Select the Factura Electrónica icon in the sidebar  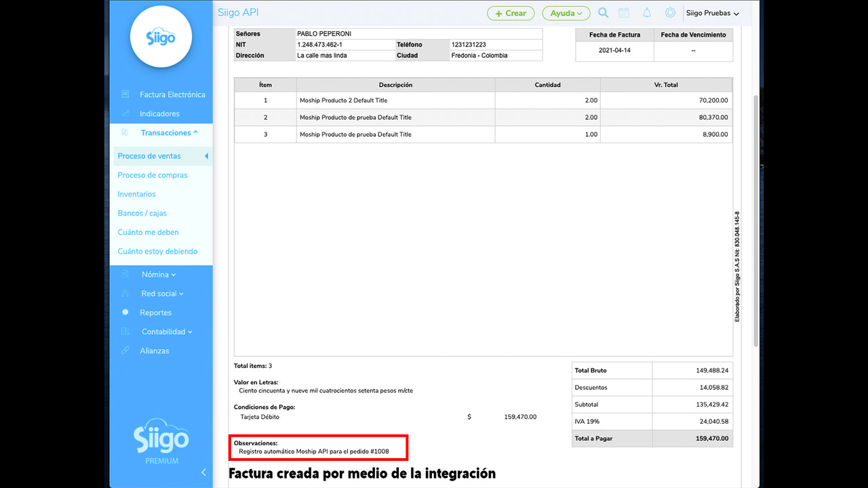coord(125,94)
